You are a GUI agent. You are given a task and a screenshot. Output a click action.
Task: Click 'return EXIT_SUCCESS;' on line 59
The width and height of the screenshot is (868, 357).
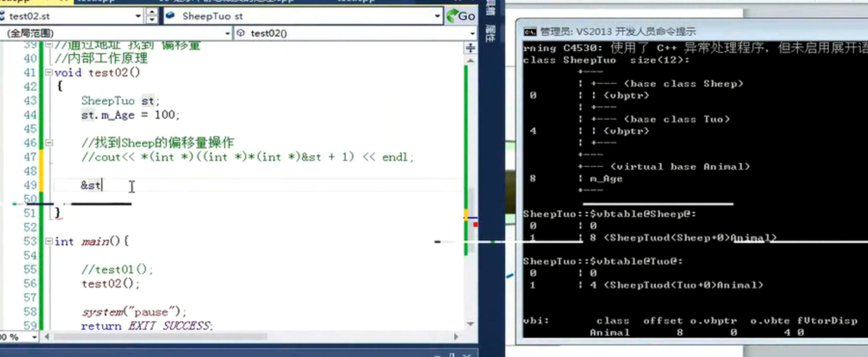click(147, 326)
